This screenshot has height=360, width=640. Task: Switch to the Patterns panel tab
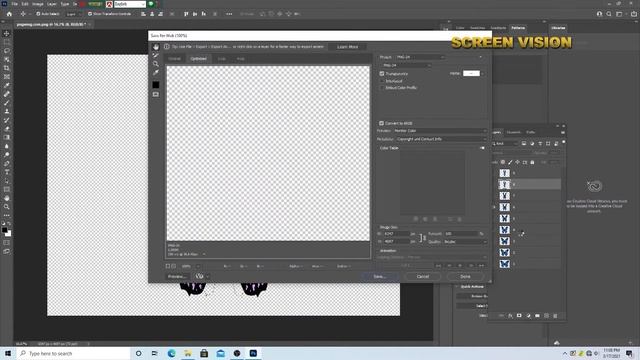(518, 28)
